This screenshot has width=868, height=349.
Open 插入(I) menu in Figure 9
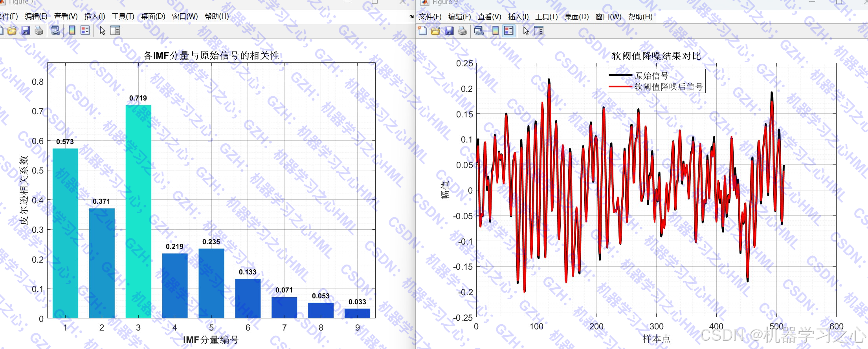(x=518, y=17)
